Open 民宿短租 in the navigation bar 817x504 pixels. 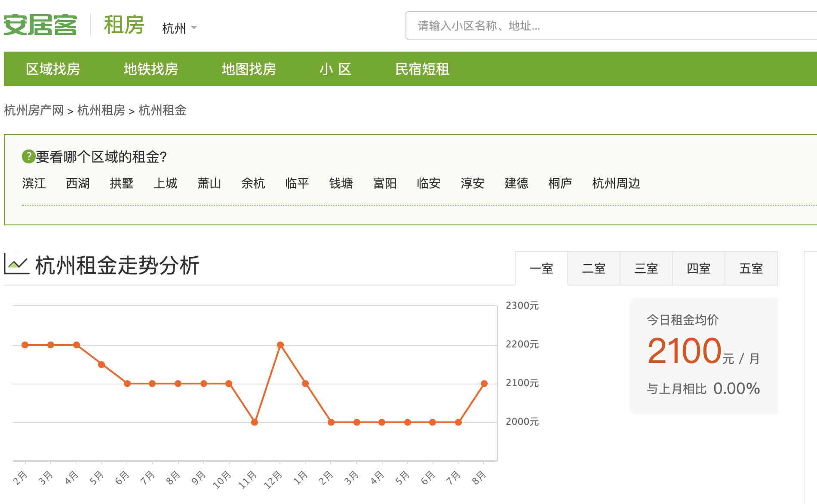[422, 69]
